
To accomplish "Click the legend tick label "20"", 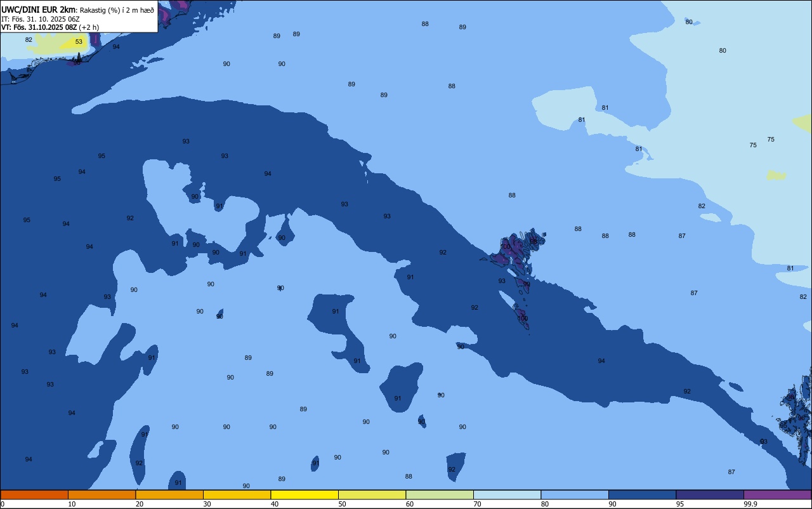I will pyautogui.click(x=140, y=504).
